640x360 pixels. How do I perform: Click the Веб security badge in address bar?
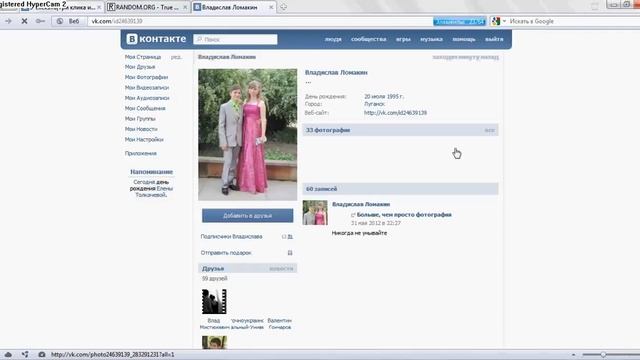pyautogui.click(x=69, y=21)
